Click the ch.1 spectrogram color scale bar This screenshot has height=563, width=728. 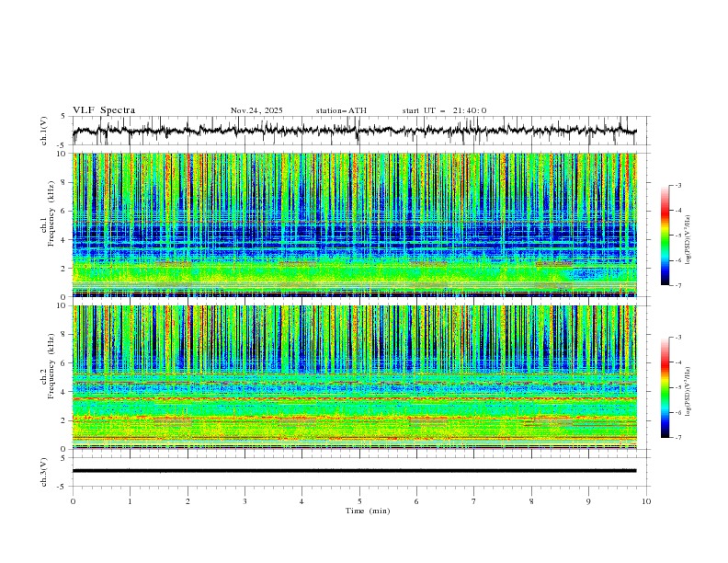[x=665, y=236]
